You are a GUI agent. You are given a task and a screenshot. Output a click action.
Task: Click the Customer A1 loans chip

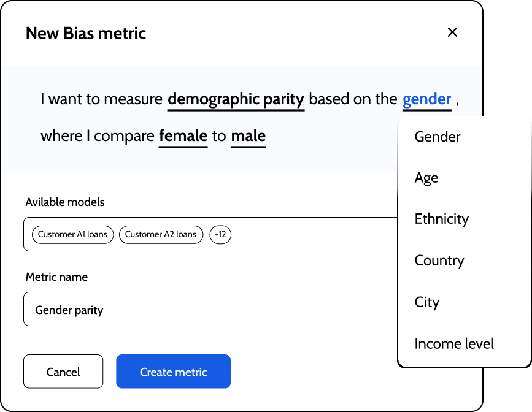click(72, 234)
